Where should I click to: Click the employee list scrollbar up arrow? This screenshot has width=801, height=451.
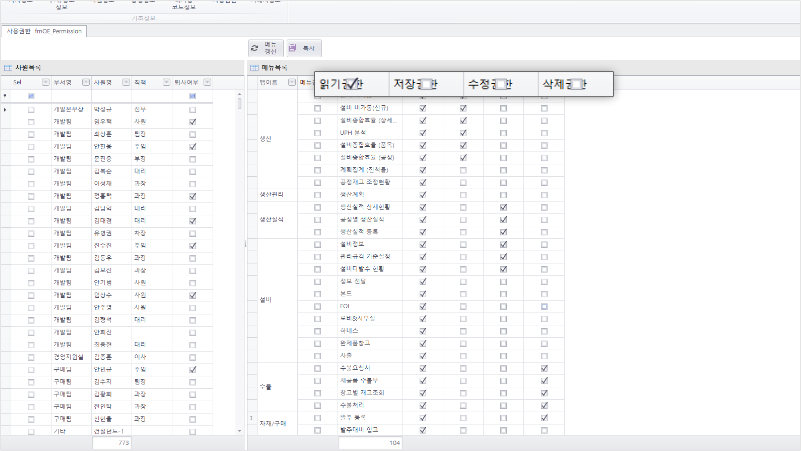[x=239, y=95]
